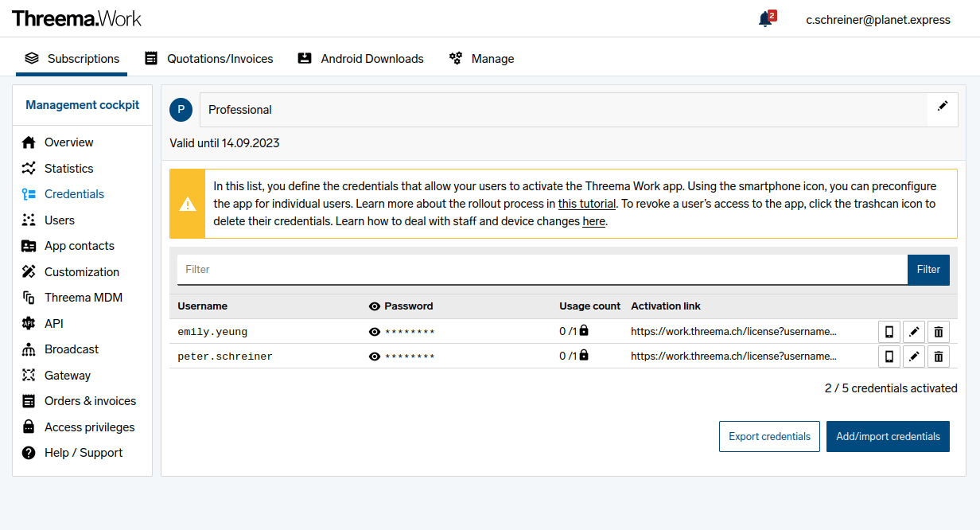Click Add/import credentials button
Image resolution: width=980 pixels, height=530 pixels.
tap(888, 437)
